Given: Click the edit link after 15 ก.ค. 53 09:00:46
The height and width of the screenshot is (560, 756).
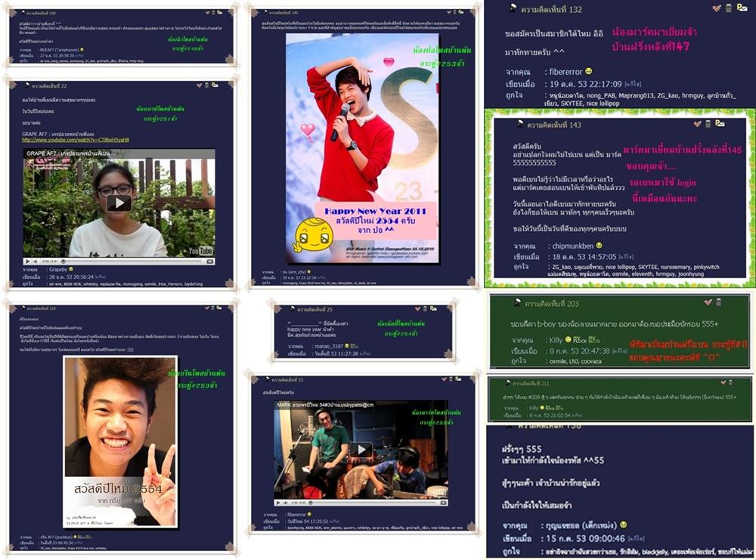Looking at the screenshot, I should [x=637, y=539].
